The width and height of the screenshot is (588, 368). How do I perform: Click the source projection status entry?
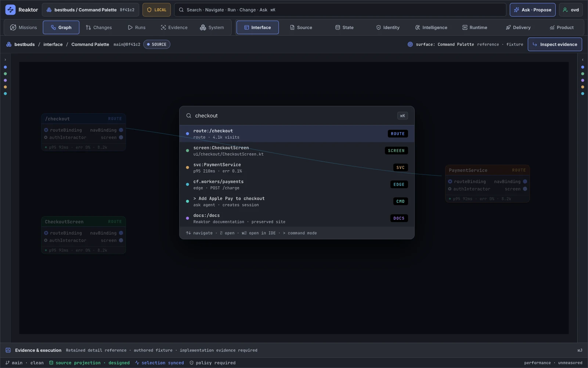(89, 363)
